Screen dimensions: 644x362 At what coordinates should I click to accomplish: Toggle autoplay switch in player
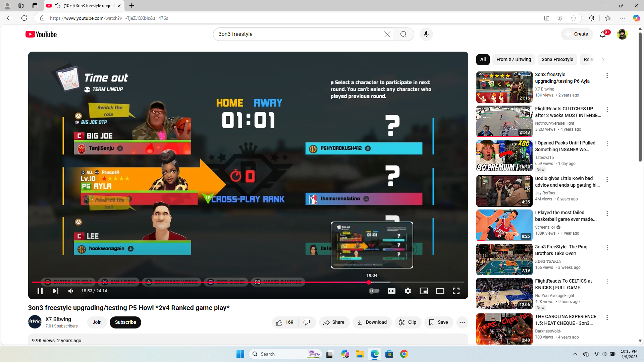(374, 291)
